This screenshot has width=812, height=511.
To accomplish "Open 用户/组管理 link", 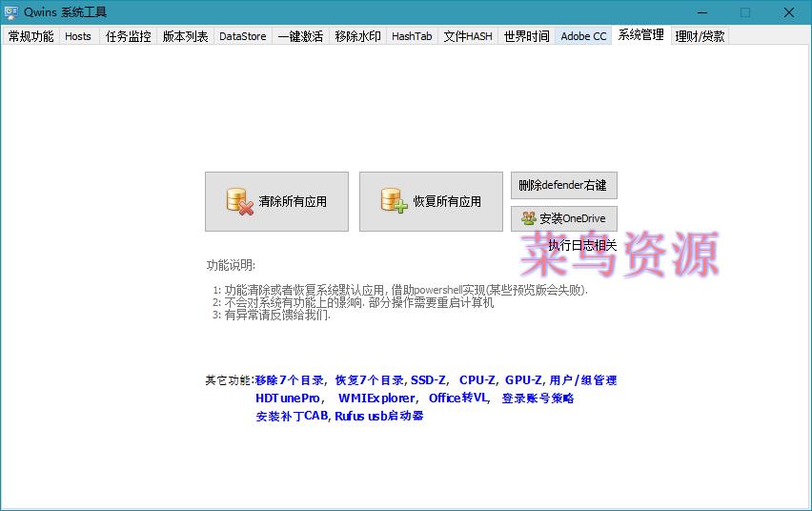I will [x=583, y=380].
